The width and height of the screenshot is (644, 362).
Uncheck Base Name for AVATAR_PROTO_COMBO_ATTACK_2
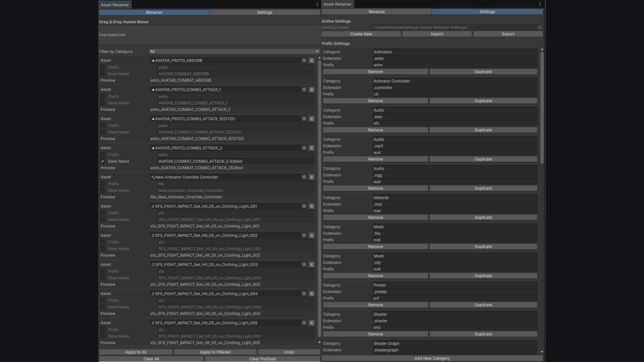pos(103,162)
